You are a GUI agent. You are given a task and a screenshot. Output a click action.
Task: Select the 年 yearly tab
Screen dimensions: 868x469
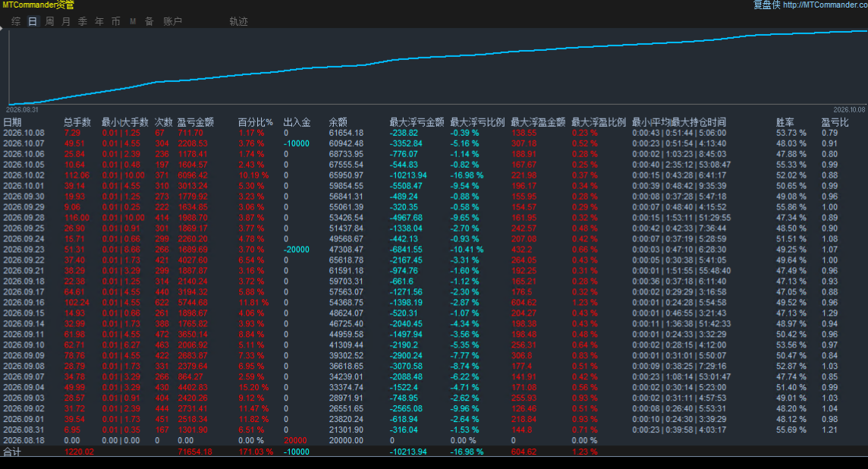pos(99,21)
